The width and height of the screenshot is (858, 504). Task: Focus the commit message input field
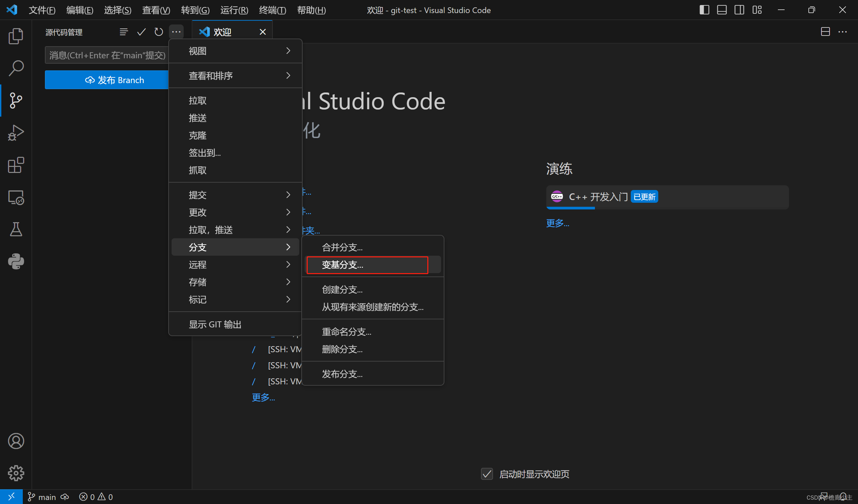tap(107, 55)
